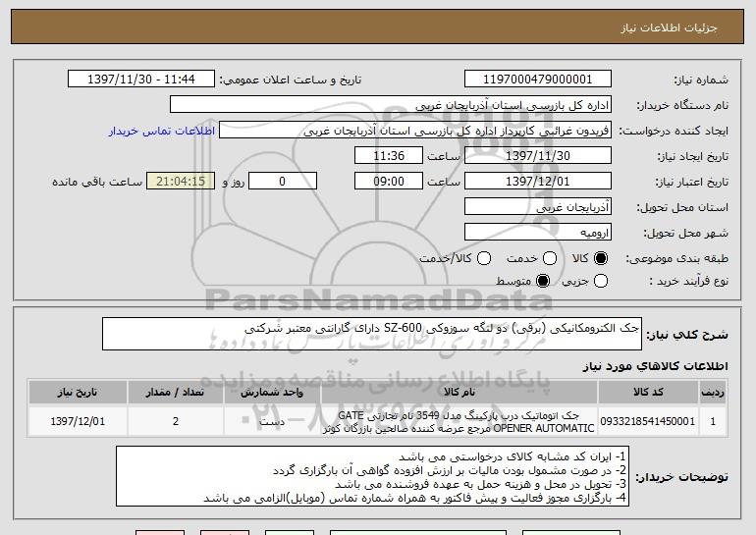
Task: Click 'تاریخ نیاز' column header
Action: tap(78, 393)
